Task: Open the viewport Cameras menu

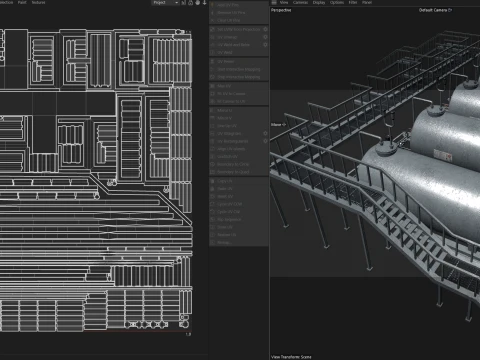Action: tap(300, 2)
